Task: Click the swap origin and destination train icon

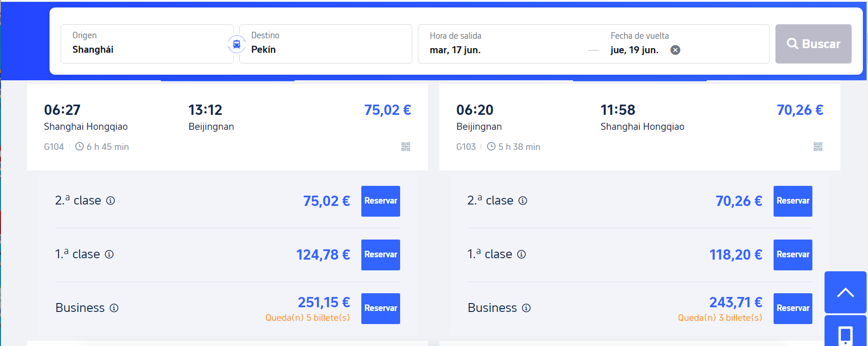Action: pos(237,44)
